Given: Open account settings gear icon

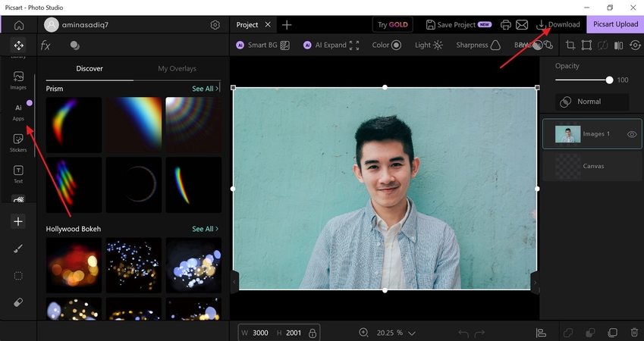Looking at the screenshot, I should [215, 25].
